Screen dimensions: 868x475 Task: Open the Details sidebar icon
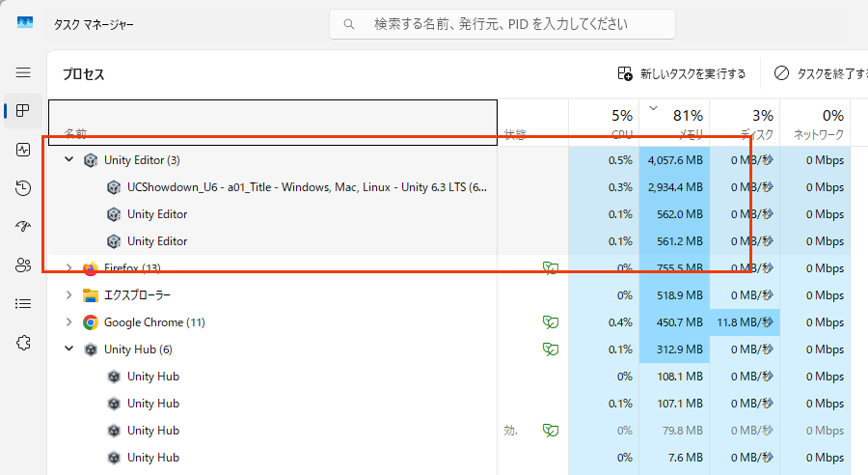click(23, 304)
